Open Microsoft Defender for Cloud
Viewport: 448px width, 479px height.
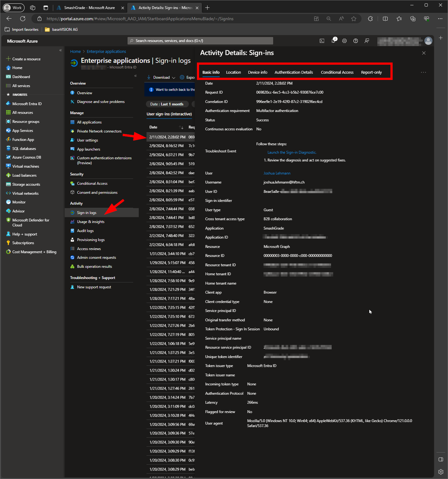click(x=28, y=222)
